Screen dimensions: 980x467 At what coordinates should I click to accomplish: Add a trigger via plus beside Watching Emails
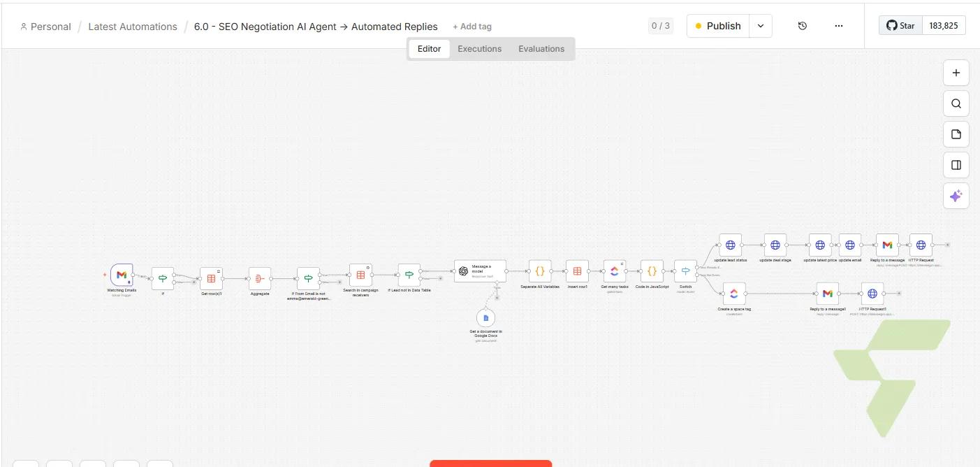click(x=105, y=275)
